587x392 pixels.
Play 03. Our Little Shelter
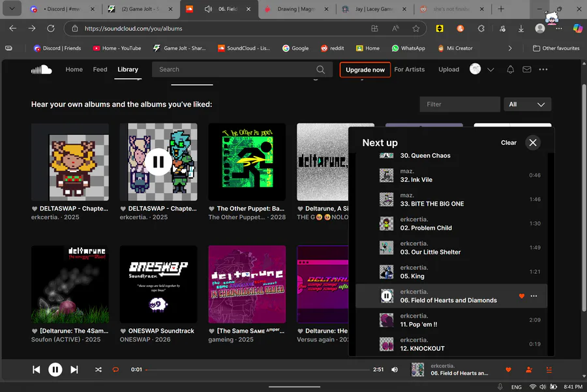point(451,247)
